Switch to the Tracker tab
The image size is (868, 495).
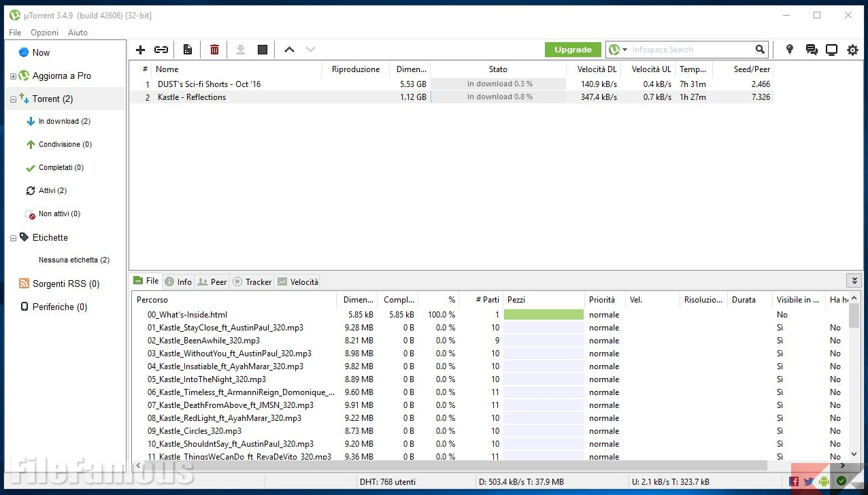(x=252, y=281)
